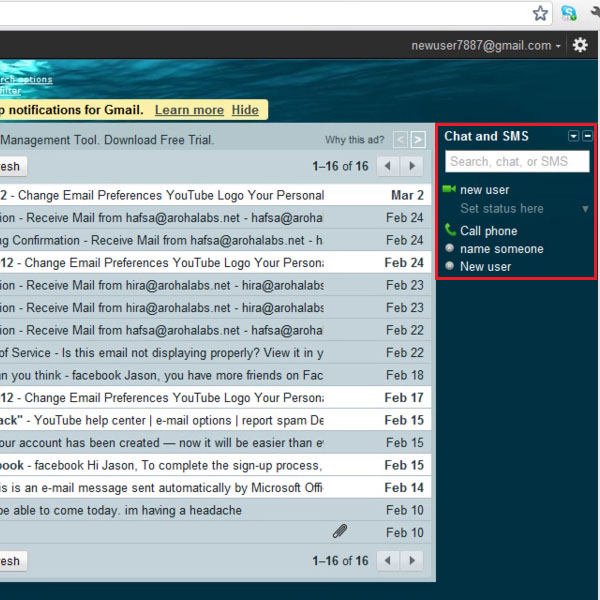Open Chat and SMS options dropdown
600x600 pixels.
tap(573, 136)
